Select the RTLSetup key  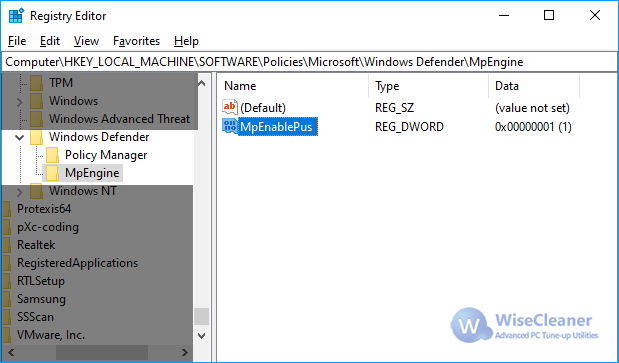coord(41,281)
